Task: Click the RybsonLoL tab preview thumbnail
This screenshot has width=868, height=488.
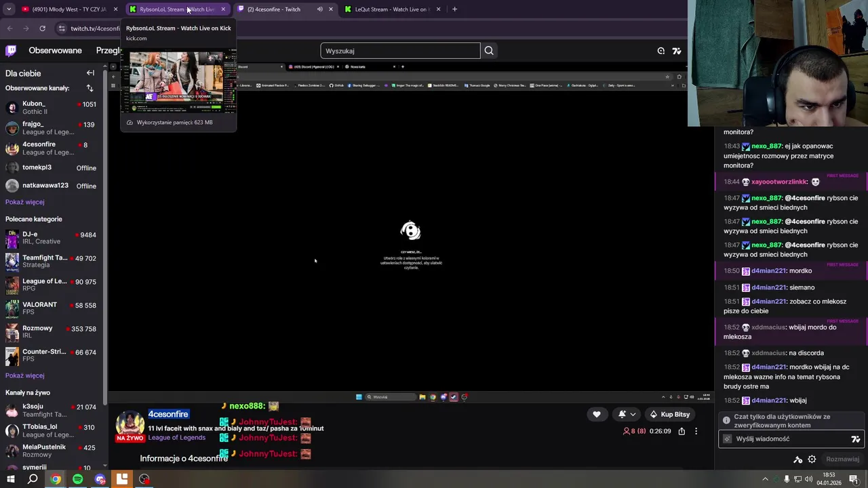Action: click(x=178, y=82)
